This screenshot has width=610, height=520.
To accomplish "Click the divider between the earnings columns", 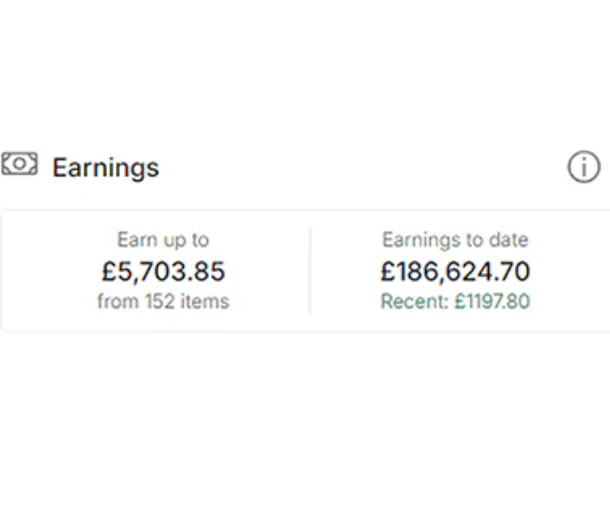I will [x=309, y=270].
